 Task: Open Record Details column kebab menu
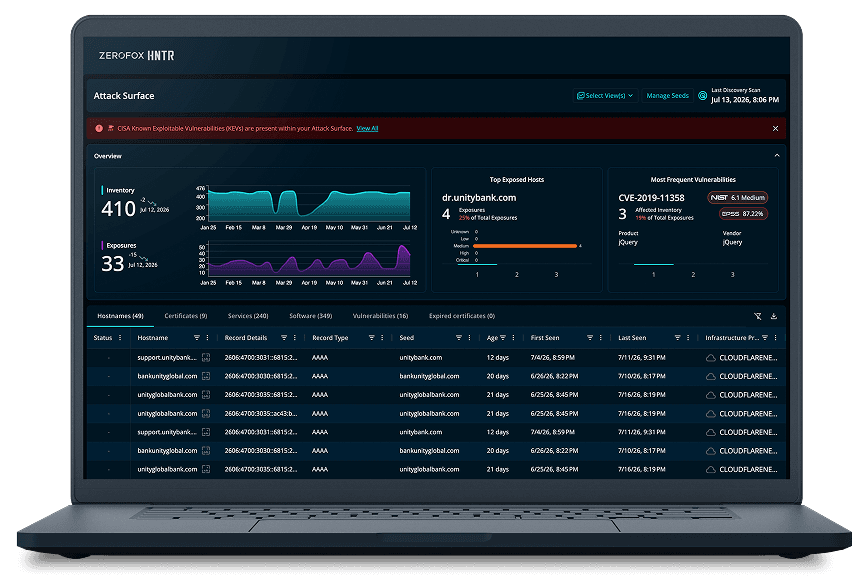(x=295, y=337)
